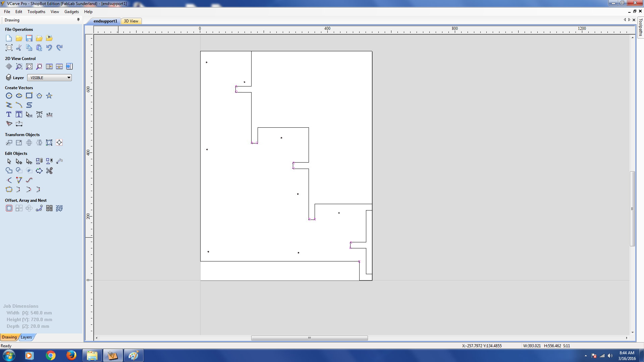Screen dimensions: 644x362
Task: Activate Zoom to box tool
Action: click(x=19, y=66)
